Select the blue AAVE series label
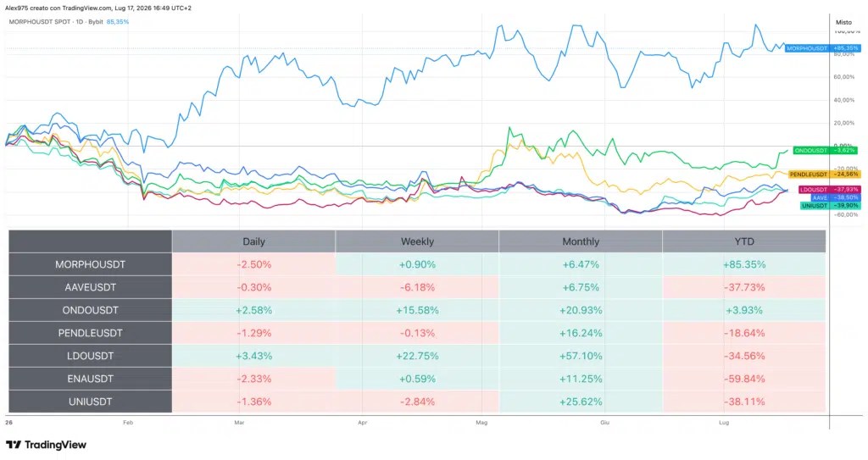Image resolution: width=868 pixels, height=460 pixels. tap(820, 197)
